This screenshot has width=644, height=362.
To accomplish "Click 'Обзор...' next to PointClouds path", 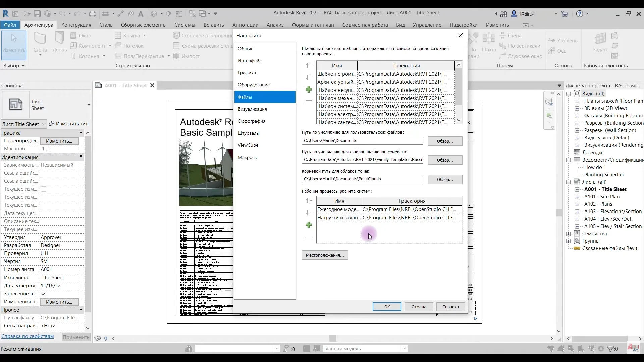I will (445, 179).
